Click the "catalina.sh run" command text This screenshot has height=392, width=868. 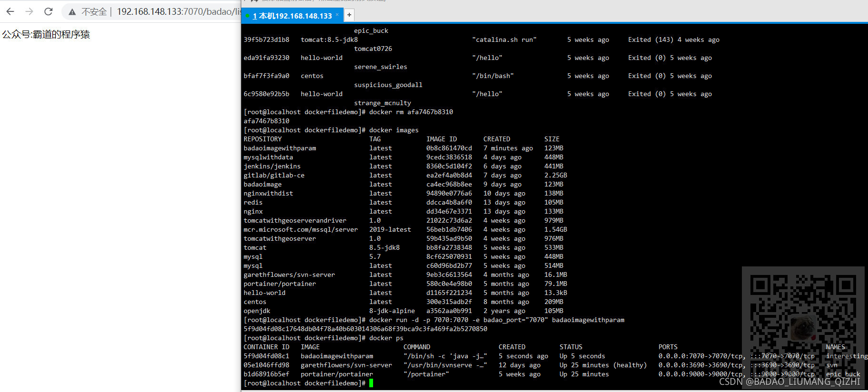pos(504,39)
